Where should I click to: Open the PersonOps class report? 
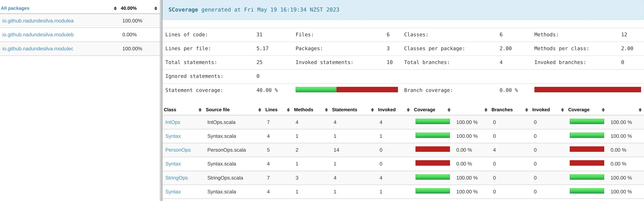click(178, 150)
